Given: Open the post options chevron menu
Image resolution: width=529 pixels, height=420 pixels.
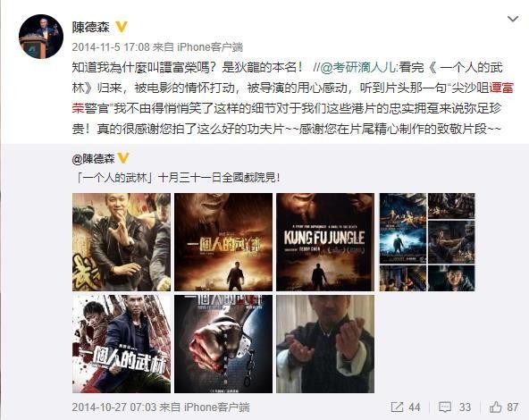Looking at the screenshot, I should 513,19.
